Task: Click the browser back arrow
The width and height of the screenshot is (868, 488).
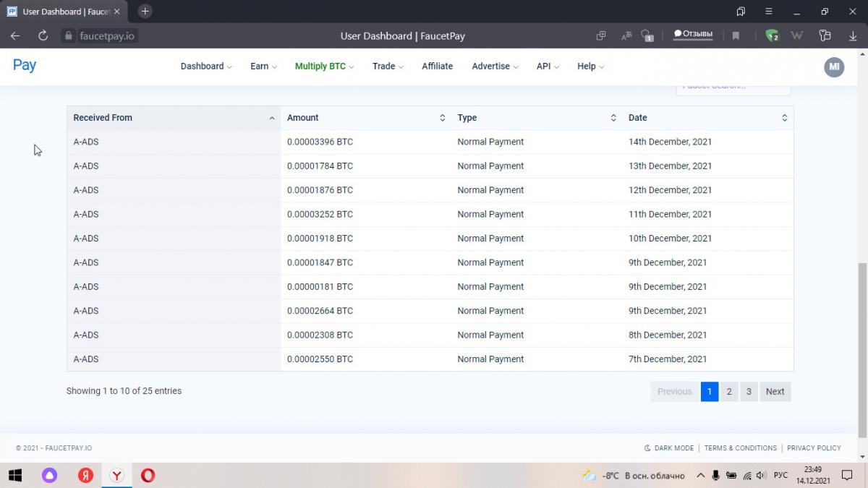Action: [x=15, y=35]
